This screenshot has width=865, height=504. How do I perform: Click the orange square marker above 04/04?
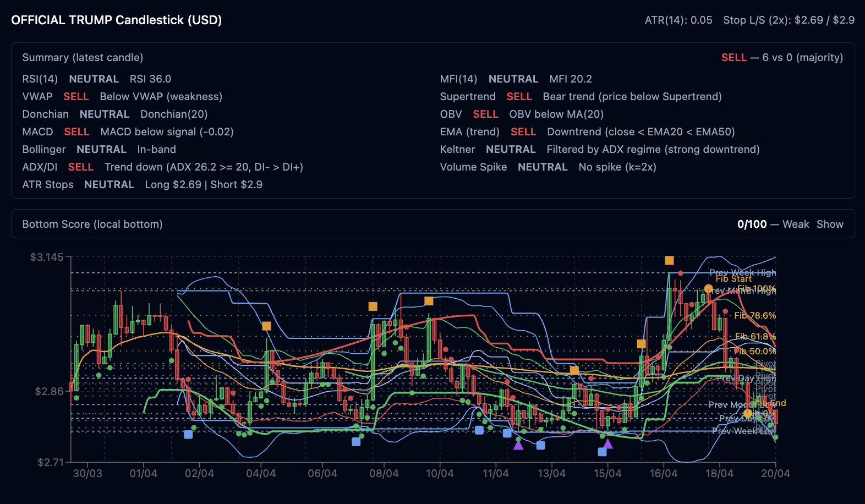click(x=266, y=326)
